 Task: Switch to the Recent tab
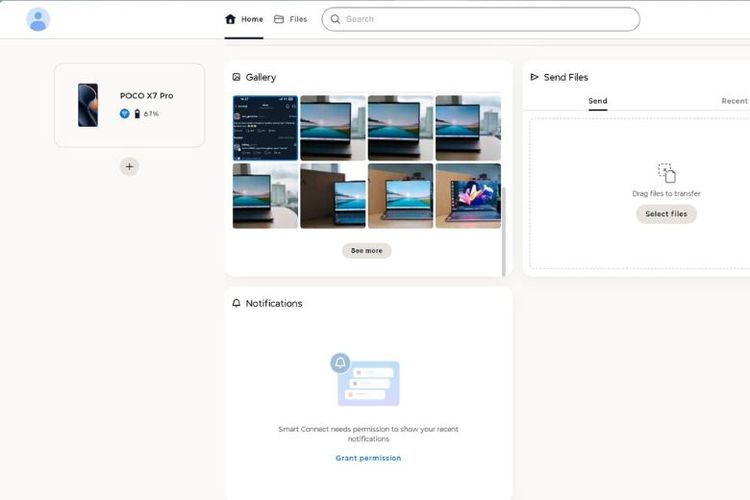[734, 101]
